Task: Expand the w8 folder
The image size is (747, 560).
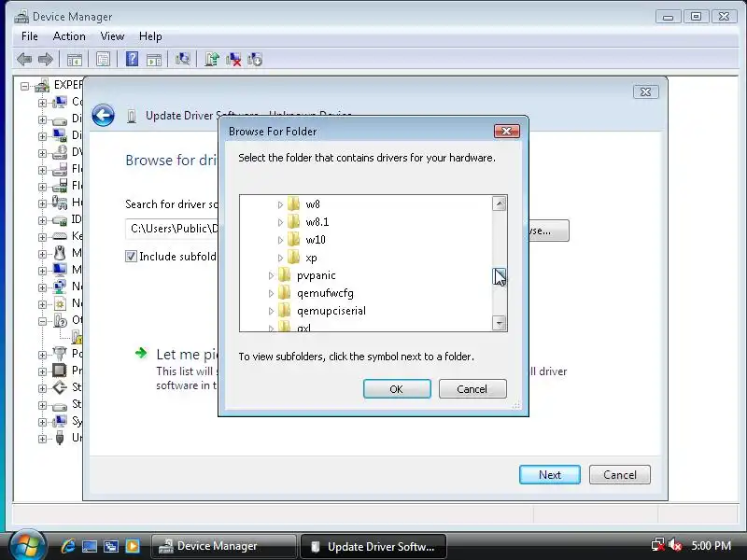Action: coord(280,204)
